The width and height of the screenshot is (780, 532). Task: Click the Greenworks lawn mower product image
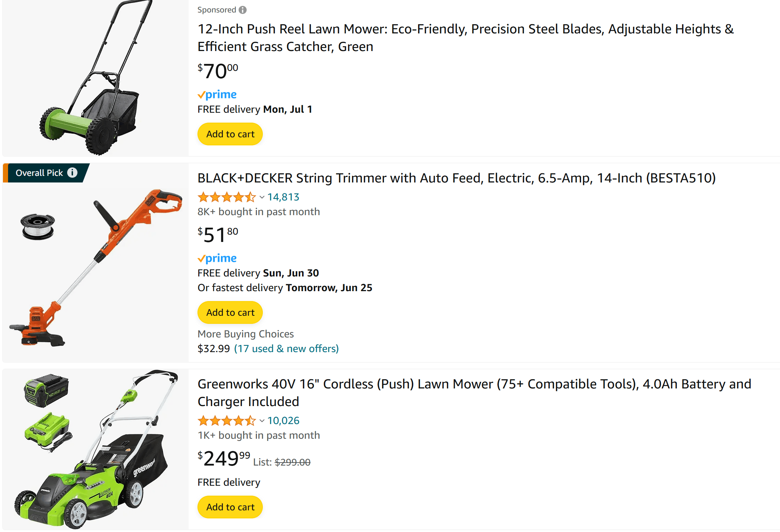(x=95, y=449)
